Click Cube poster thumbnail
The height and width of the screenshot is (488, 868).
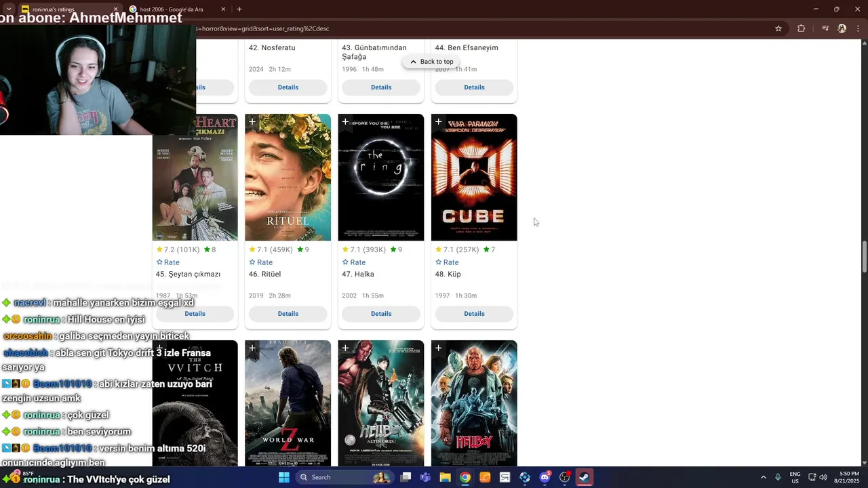(x=474, y=178)
